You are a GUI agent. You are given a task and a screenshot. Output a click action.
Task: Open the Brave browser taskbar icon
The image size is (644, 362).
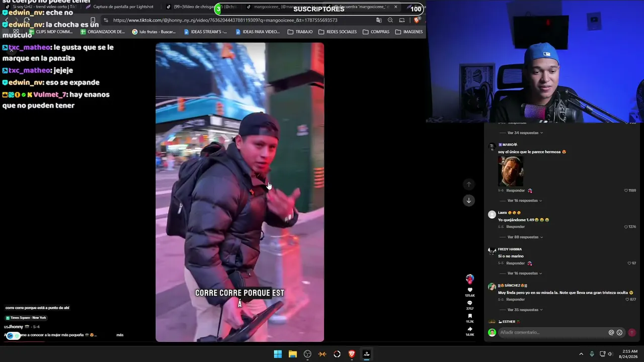coord(352,354)
